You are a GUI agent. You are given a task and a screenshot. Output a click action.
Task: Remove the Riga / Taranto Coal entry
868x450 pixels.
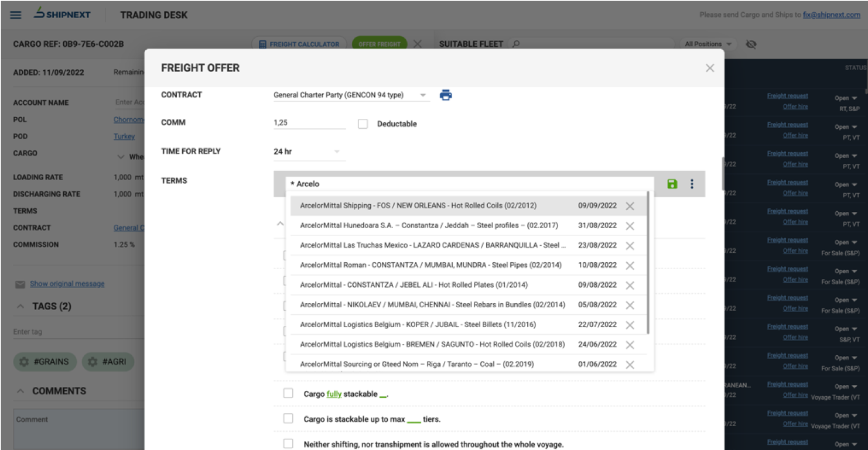pyautogui.click(x=630, y=365)
